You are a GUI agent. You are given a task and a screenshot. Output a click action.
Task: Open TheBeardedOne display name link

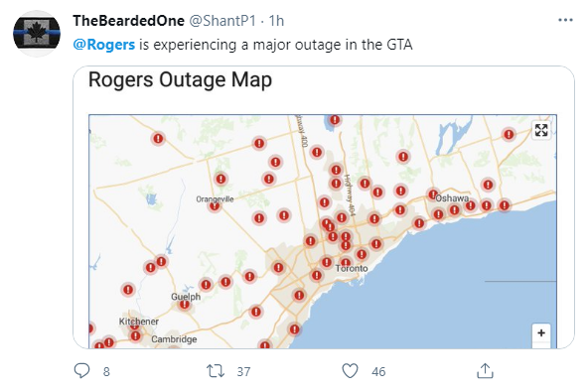point(128,21)
